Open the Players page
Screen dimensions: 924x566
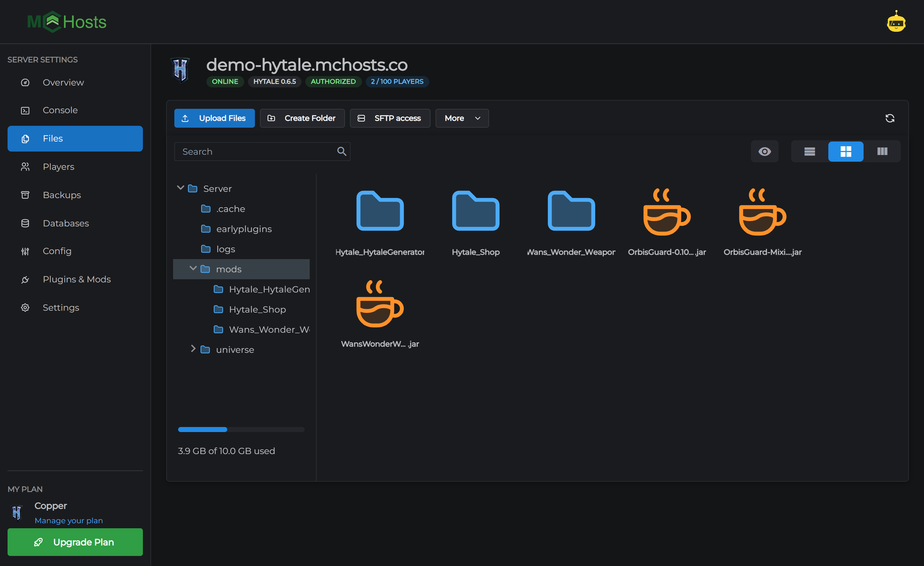(x=75, y=167)
